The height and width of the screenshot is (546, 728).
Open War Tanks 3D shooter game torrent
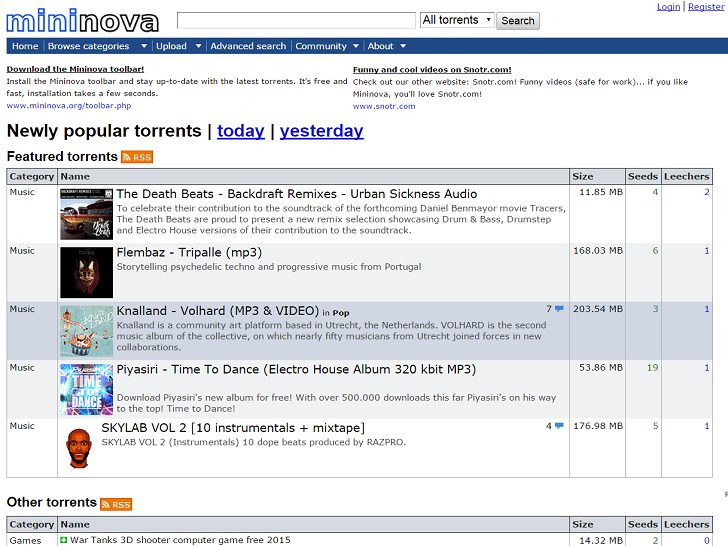[180, 540]
